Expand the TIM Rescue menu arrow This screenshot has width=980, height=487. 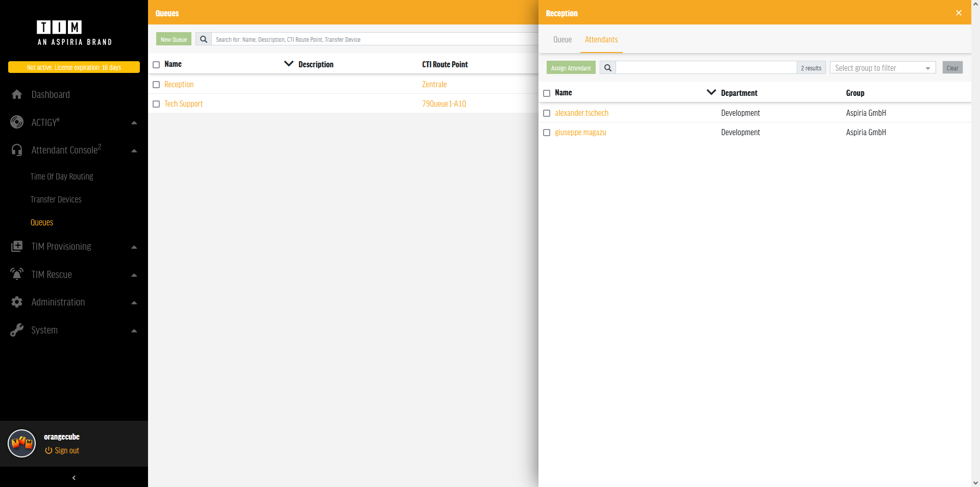coord(134,275)
